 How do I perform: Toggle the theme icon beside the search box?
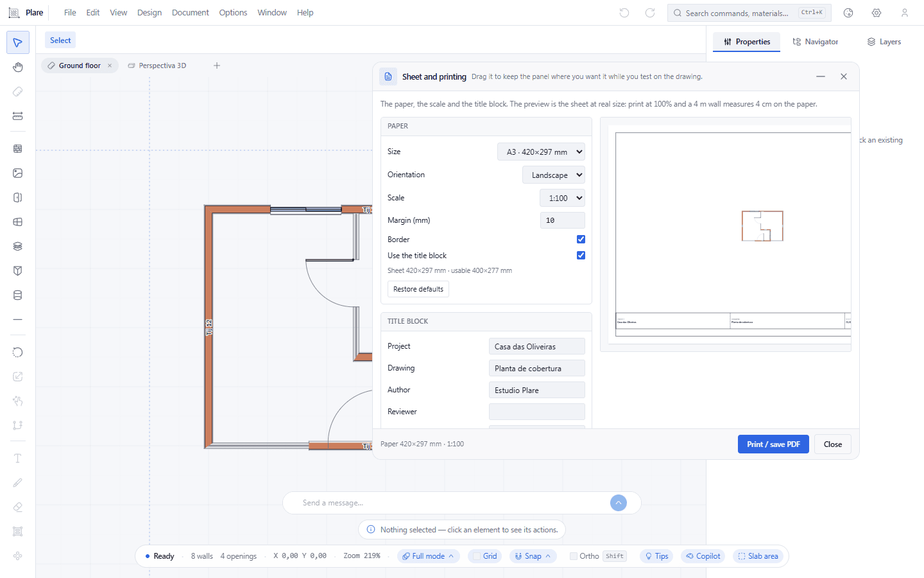[848, 13]
